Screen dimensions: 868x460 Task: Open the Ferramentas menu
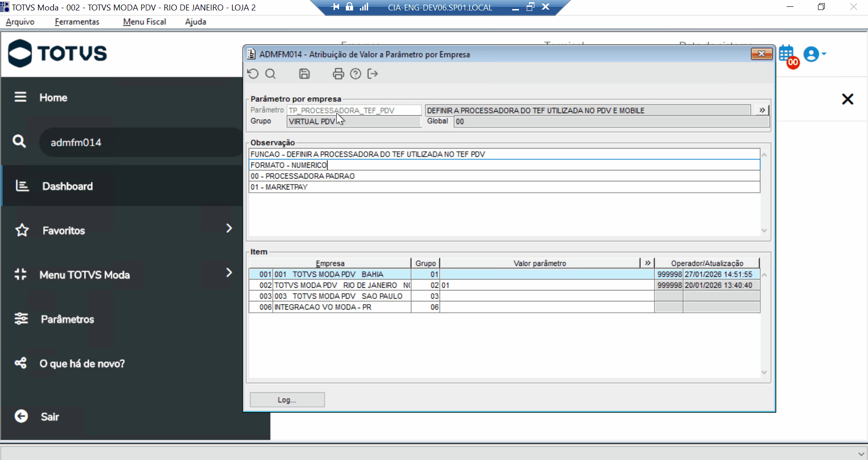[77, 22]
